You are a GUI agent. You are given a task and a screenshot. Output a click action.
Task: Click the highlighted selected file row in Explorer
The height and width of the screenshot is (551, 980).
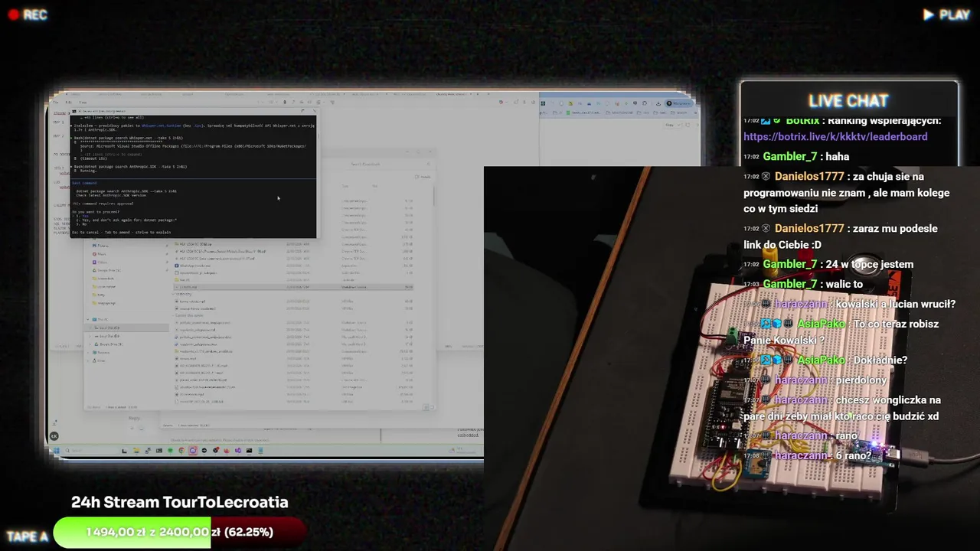click(295, 287)
